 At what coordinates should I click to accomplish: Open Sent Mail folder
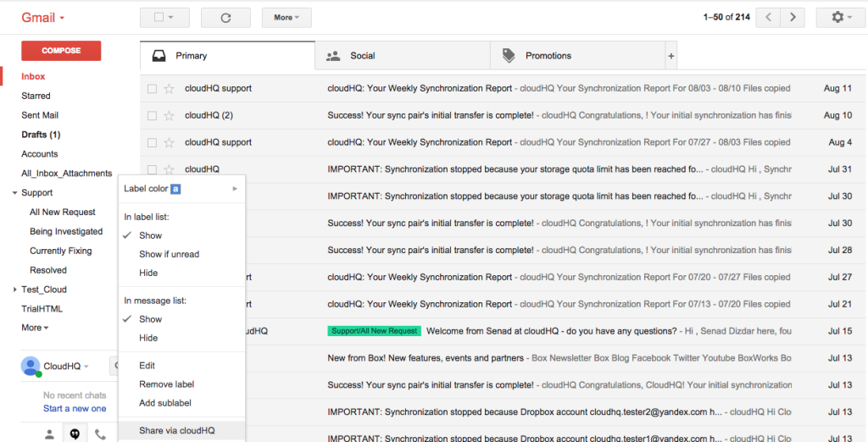coord(40,116)
